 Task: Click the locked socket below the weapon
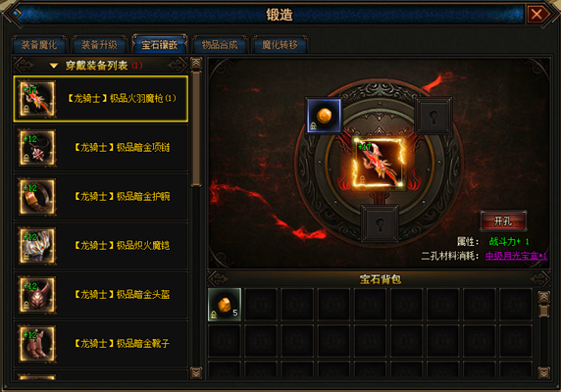pos(380,223)
